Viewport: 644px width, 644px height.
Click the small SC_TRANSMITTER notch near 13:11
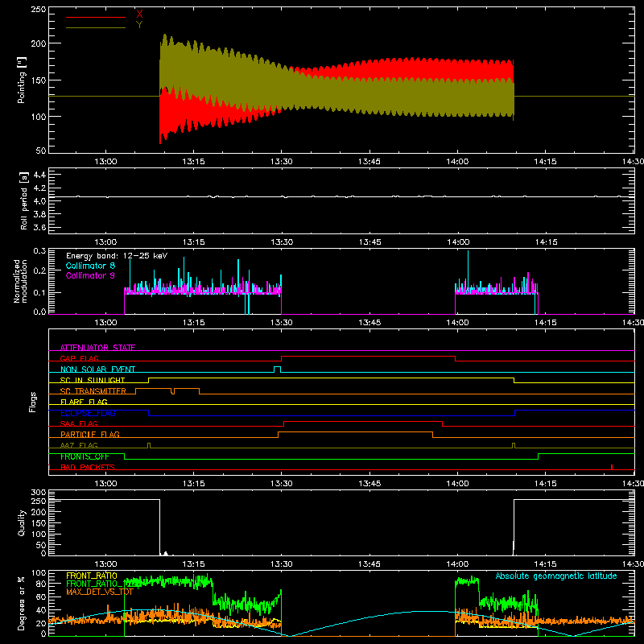tap(173, 391)
